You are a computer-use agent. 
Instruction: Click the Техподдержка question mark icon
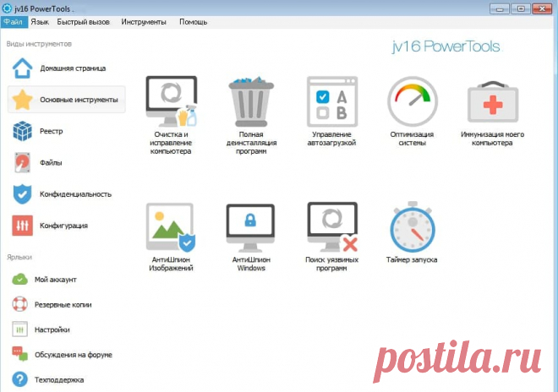[20, 379]
